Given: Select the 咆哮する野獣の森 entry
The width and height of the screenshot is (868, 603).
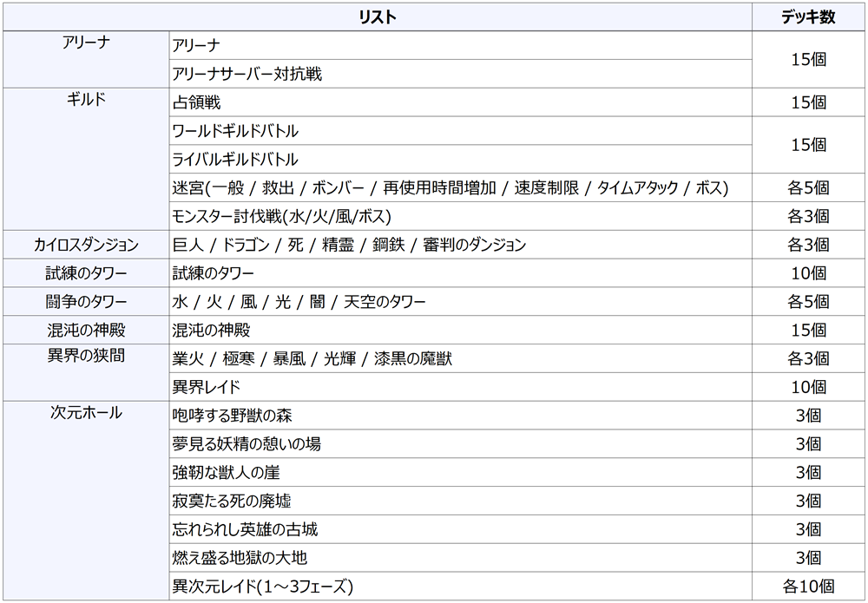Looking at the screenshot, I should pyautogui.click(x=239, y=416).
